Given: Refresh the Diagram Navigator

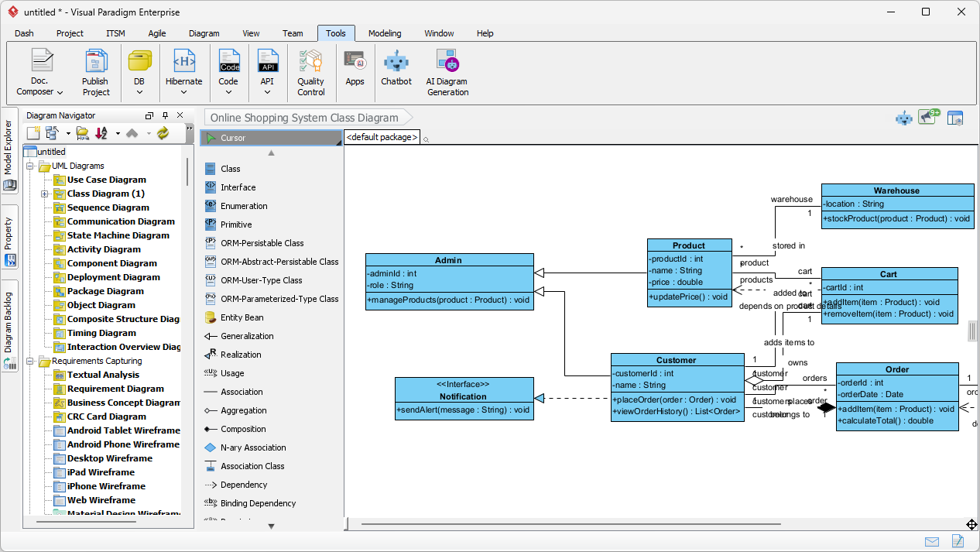Looking at the screenshot, I should click(x=162, y=132).
